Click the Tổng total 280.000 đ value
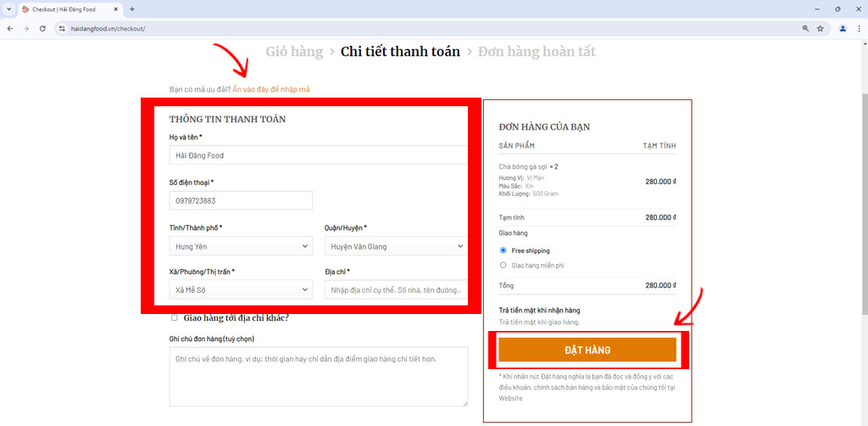Image resolution: width=868 pixels, height=426 pixels. 661,285
